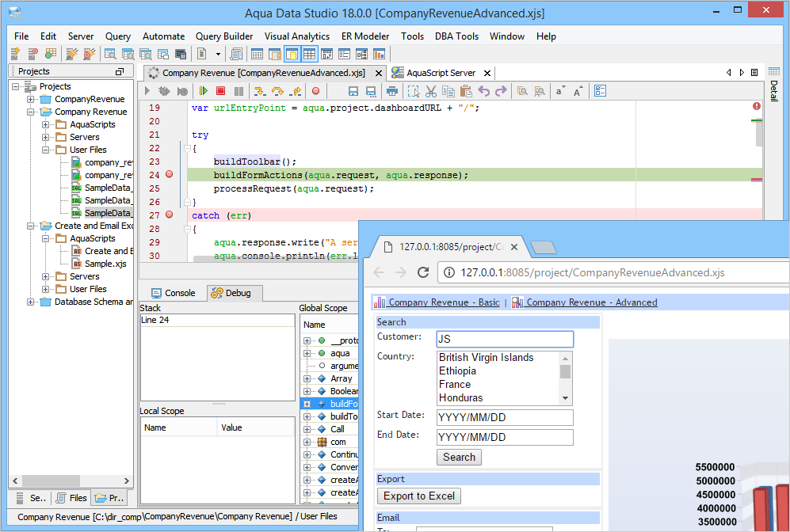Screen dimensions: 790x532
Task: Collapse the code fold at line 22
Action: coord(187,149)
